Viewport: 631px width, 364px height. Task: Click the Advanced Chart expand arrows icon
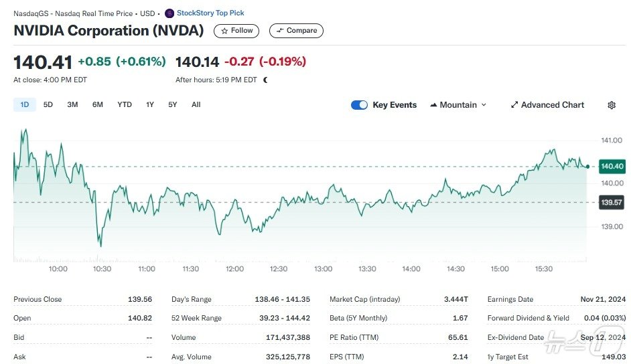[x=514, y=105]
